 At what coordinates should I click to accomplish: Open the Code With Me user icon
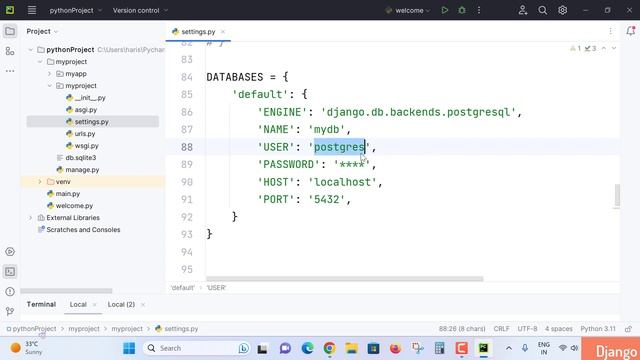(523, 10)
